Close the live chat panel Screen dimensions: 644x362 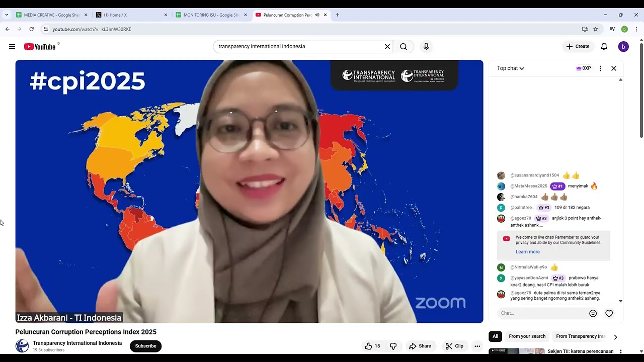pos(614,68)
